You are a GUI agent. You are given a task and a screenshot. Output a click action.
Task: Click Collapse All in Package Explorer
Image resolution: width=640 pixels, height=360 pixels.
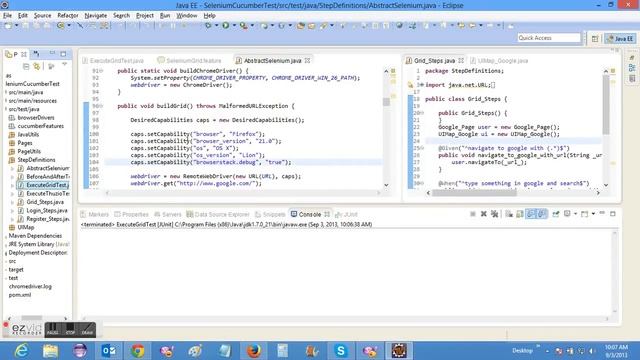[x=26, y=66]
